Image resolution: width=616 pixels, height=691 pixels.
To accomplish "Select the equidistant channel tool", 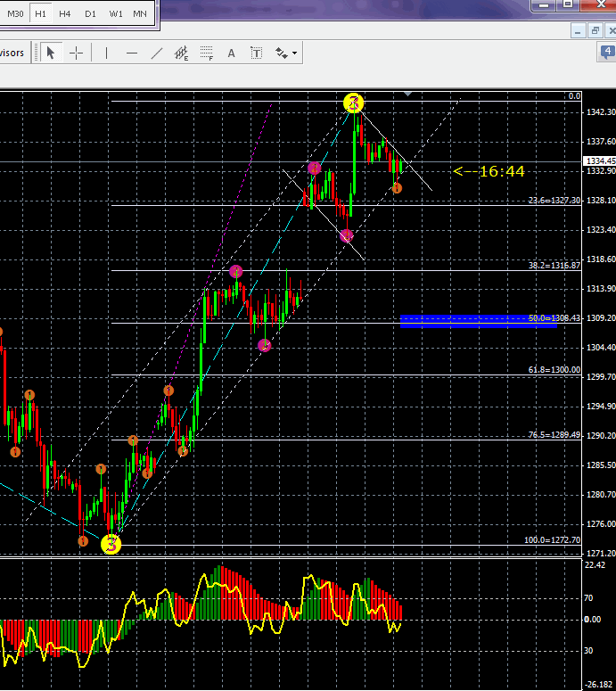I will [x=181, y=53].
